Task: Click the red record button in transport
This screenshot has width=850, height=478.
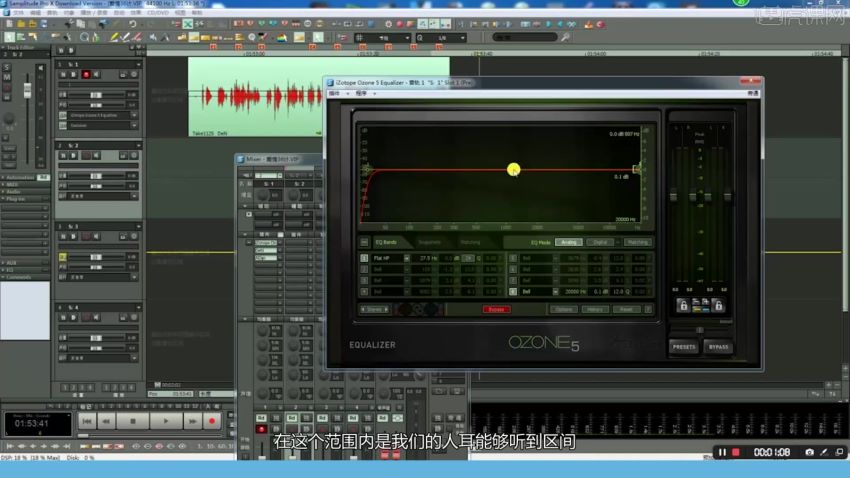Action: pos(211,421)
